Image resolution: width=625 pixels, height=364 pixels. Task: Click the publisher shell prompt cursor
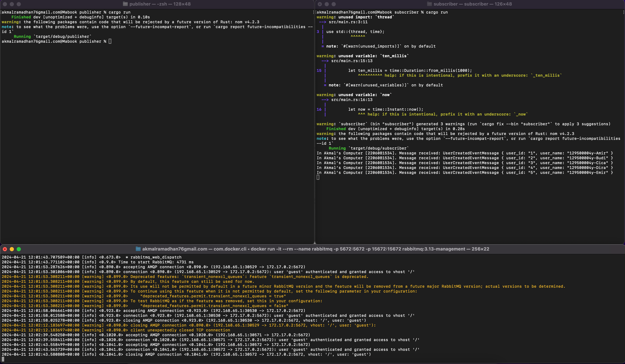point(110,41)
